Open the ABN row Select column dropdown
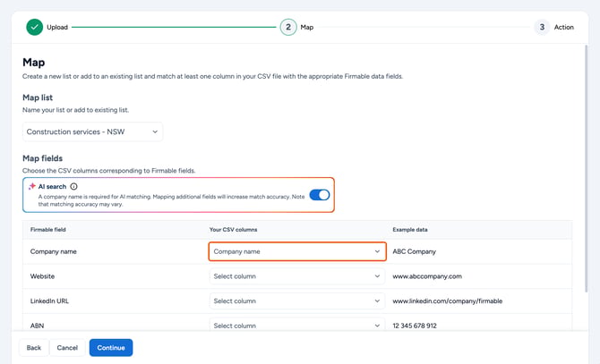Viewport: 600px width, 364px height. pos(297,325)
